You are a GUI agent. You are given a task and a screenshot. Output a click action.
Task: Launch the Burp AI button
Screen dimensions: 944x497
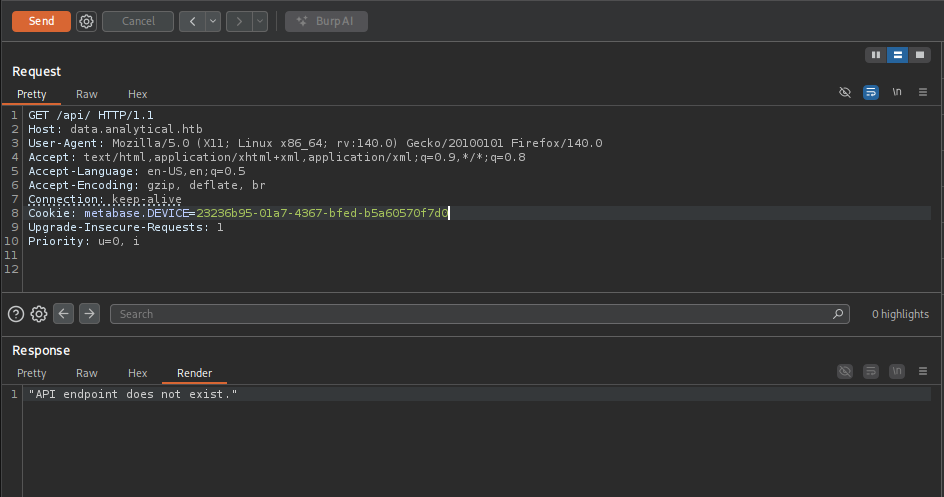(x=326, y=21)
